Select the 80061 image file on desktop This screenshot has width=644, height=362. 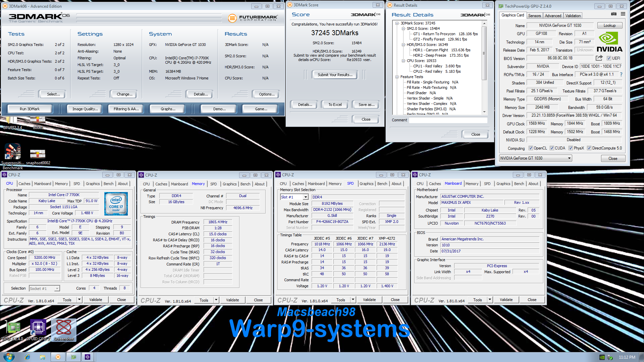point(38,123)
